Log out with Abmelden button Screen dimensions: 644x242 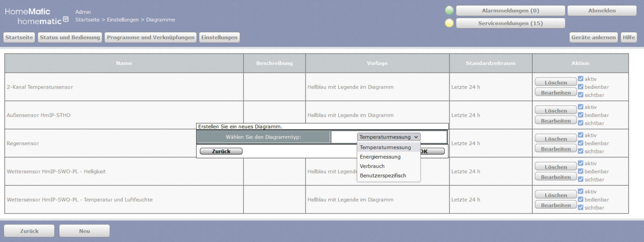(x=602, y=10)
